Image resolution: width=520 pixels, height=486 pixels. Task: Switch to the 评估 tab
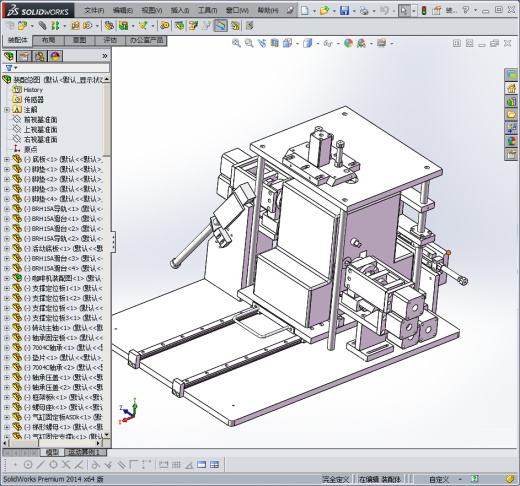(110, 40)
